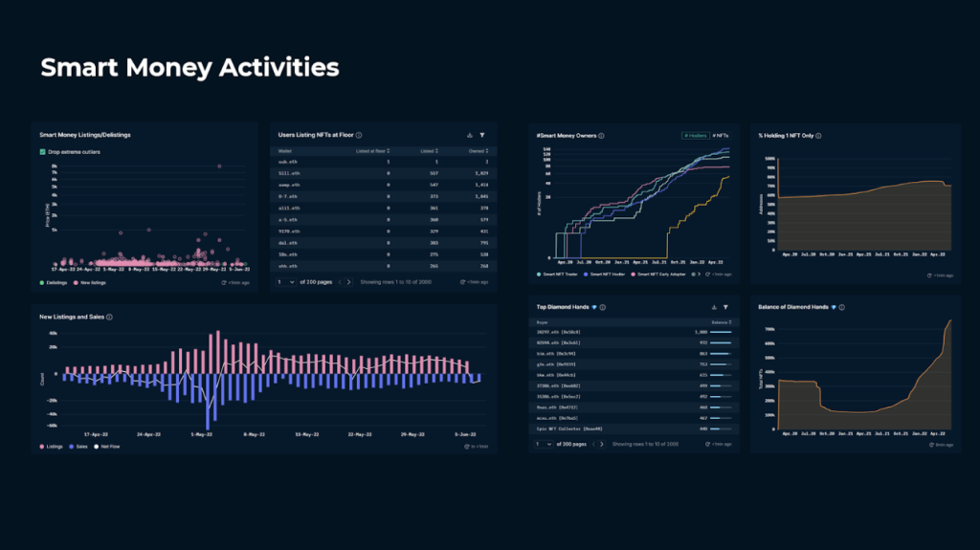Toggle Smart NFT Early Adopter series
The image size is (980, 550).
(658, 275)
